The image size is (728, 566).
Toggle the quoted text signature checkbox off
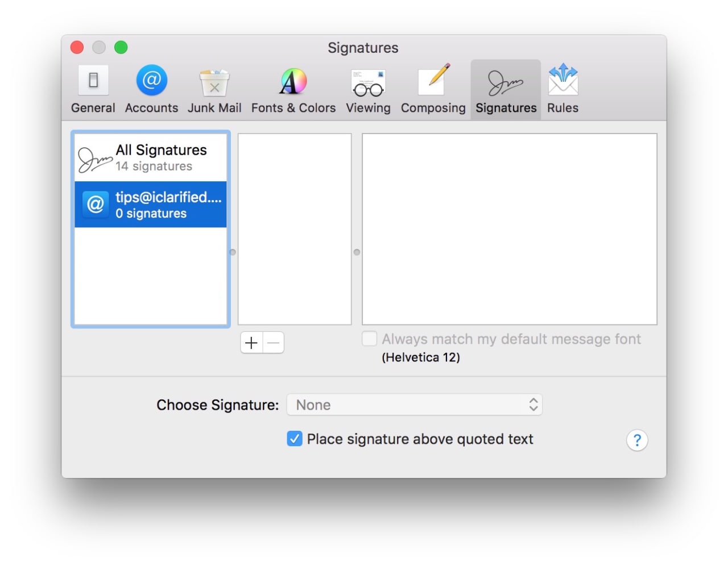point(295,439)
